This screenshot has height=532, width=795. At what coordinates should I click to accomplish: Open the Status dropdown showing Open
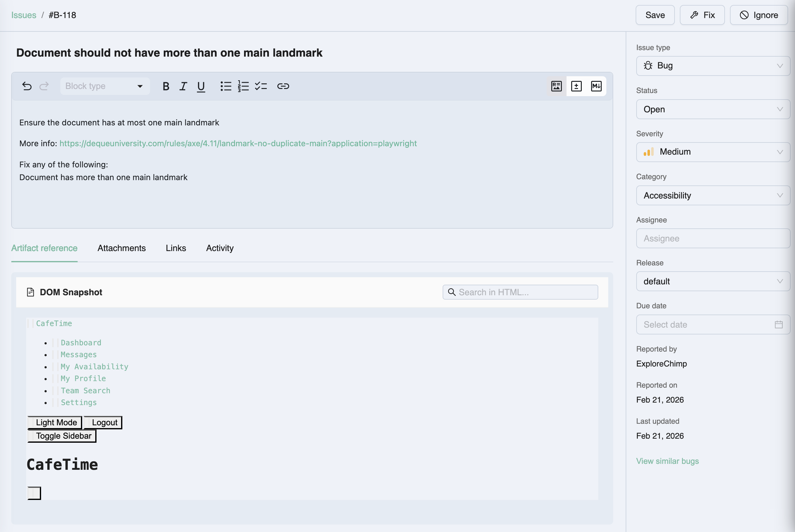click(713, 109)
